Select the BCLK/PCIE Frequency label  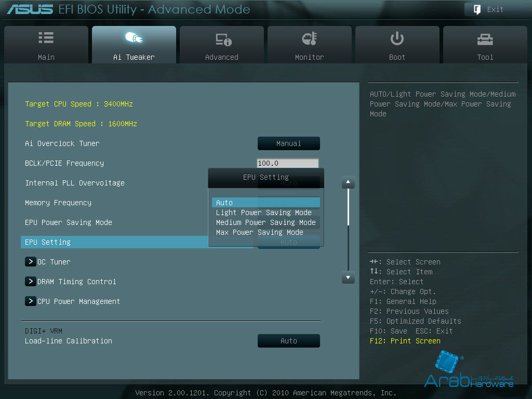click(64, 163)
